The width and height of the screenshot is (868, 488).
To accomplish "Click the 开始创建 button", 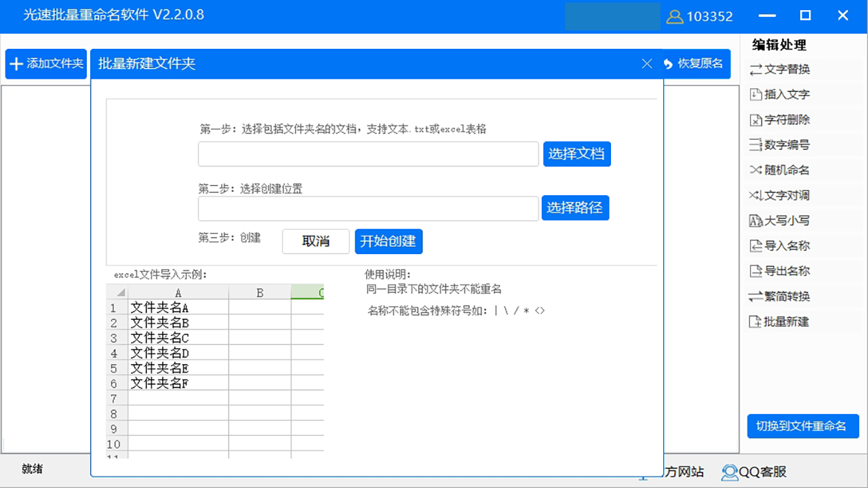I will (x=389, y=241).
